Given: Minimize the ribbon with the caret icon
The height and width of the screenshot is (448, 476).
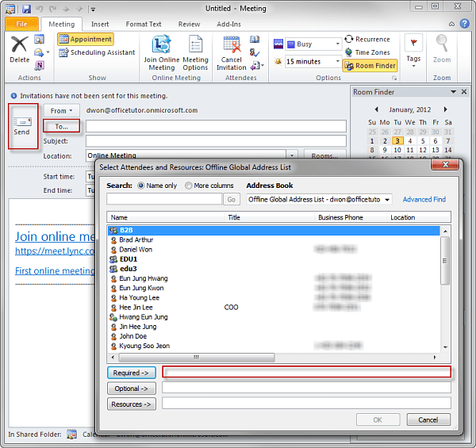Looking at the screenshot, I should [x=451, y=24].
